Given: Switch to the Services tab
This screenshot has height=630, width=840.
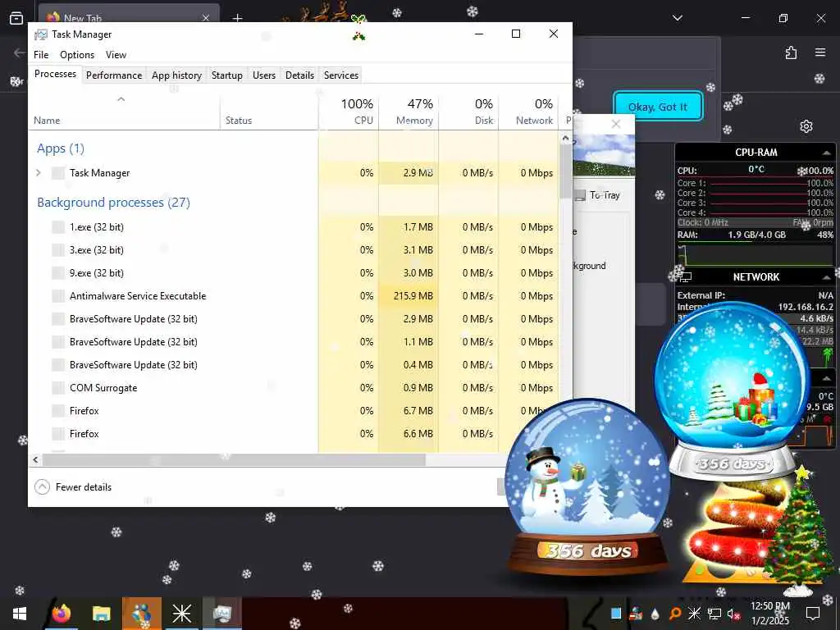Looking at the screenshot, I should 341,75.
